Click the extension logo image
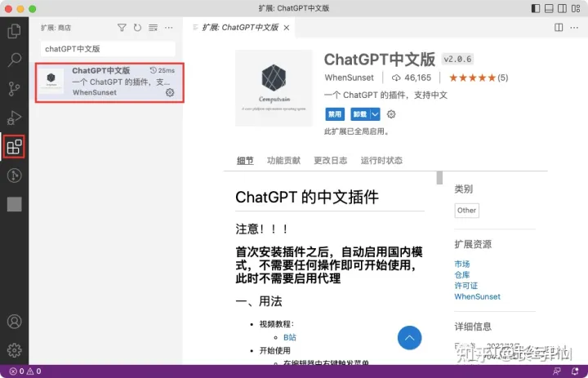 click(274, 88)
